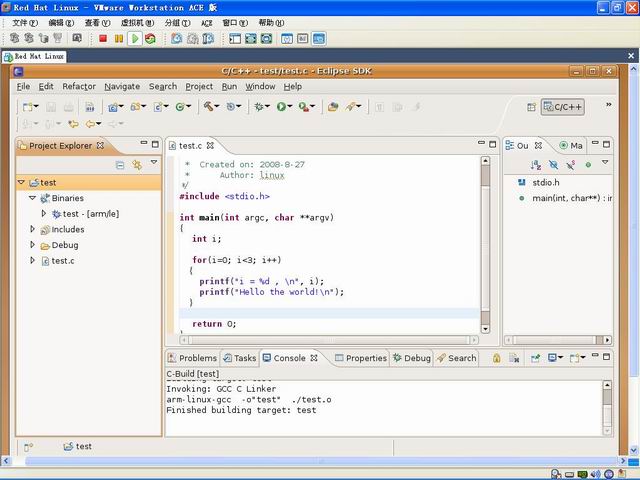
Task: Click the Debug bug toolbar icon
Action: [259, 107]
